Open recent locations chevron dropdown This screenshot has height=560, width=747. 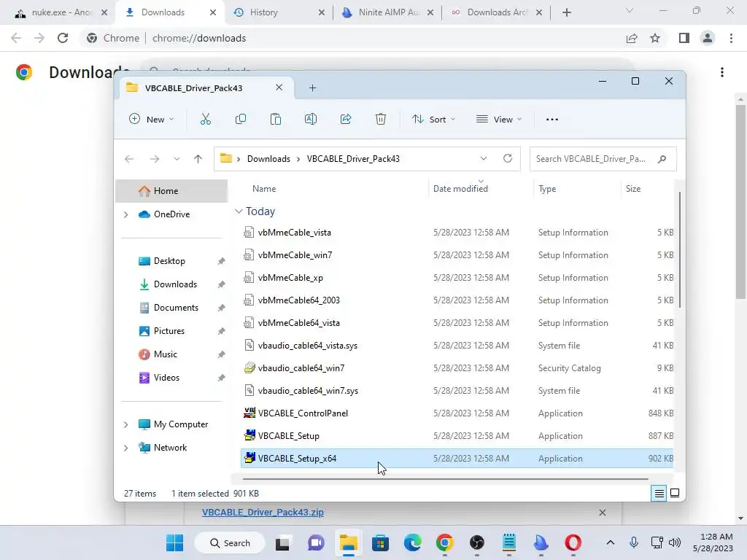pos(177,159)
